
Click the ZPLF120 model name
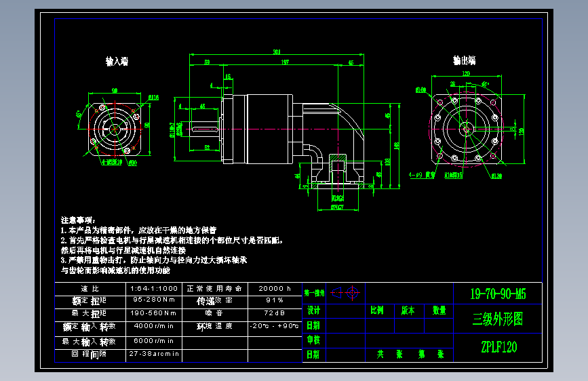498,347
